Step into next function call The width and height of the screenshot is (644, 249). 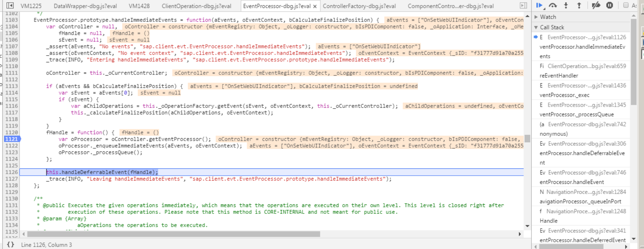click(566, 5)
